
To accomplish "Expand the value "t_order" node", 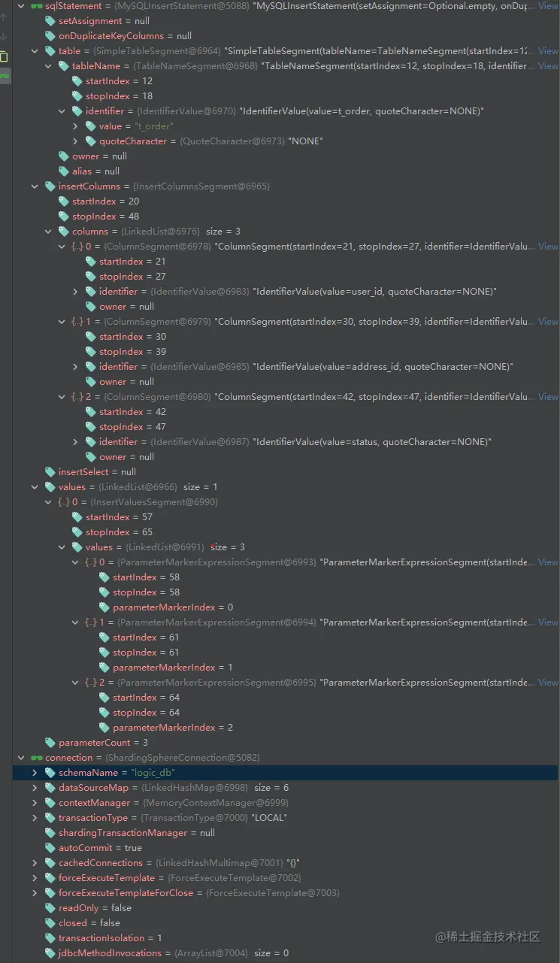I will click(x=75, y=126).
